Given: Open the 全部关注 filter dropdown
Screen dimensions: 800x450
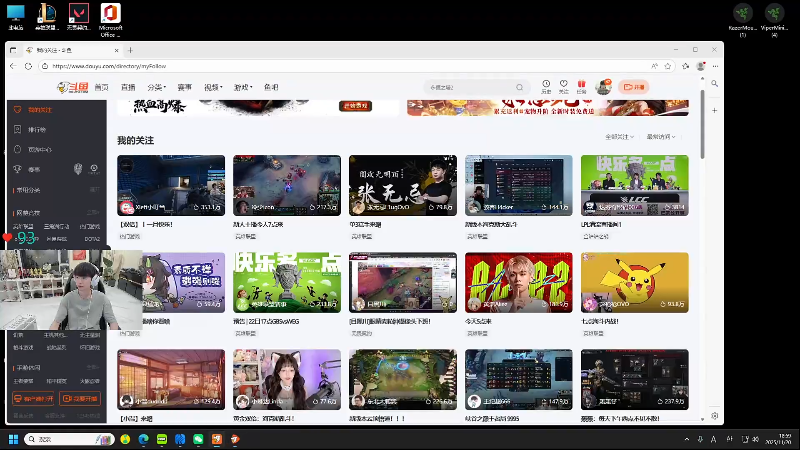Looking at the screenshot, I should pos(619,137).
